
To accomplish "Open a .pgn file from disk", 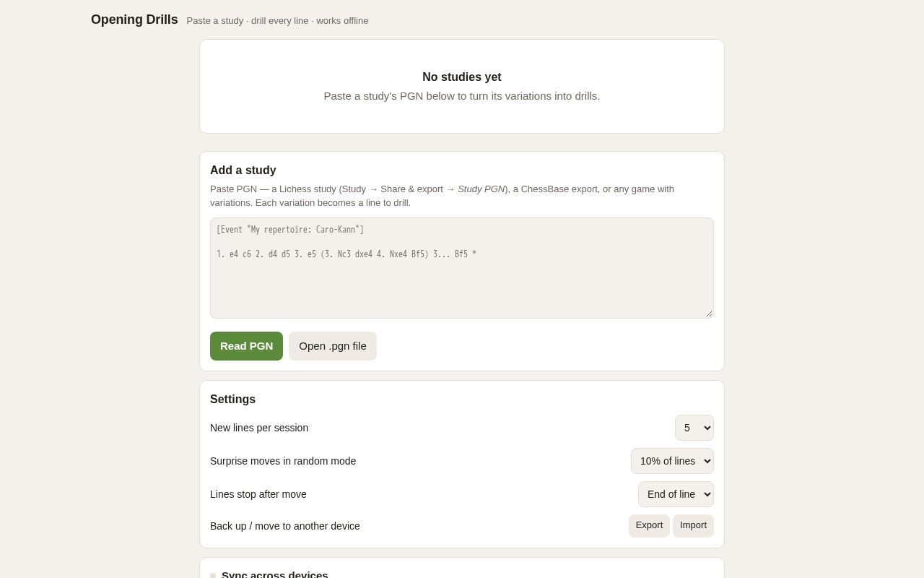I will coord(333,346).
